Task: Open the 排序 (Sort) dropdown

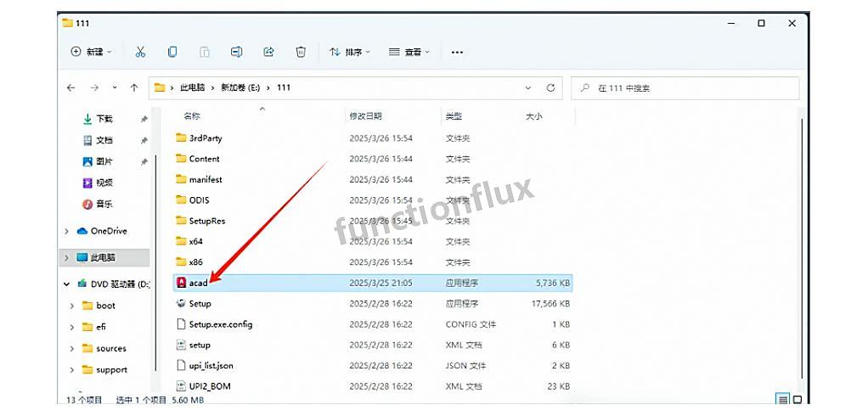Action: [x=349, y=52]
